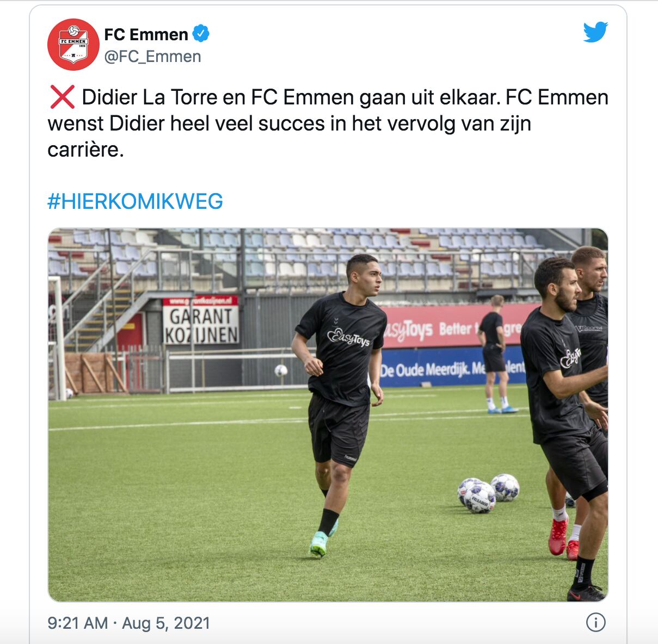Click the 9:21 AM timestamp
Image resolution: width=658 pixels, height=644 pixels.
[x=77, y=623]
